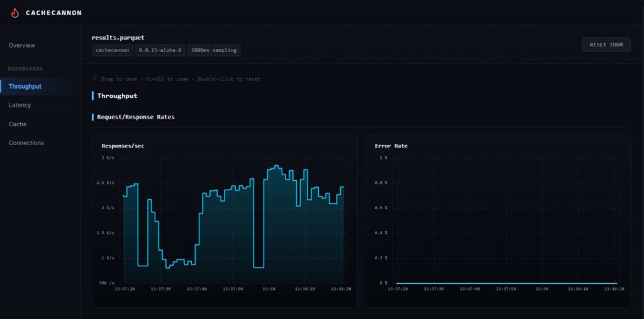Open the Overview page in sidebar
This screenshot has width=644, height=319.
pos(22,45)
